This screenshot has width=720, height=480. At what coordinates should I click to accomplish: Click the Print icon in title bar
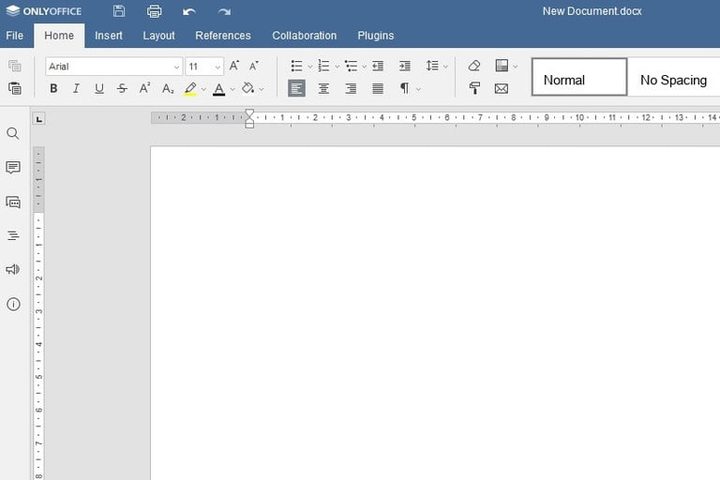(x=154, y=11)
